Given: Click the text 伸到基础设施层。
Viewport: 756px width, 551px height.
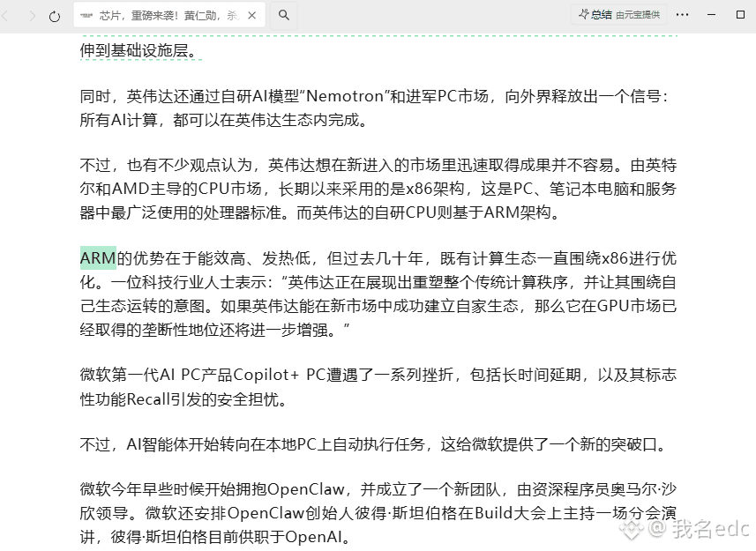Looking at the screenshot, I should [138, 50].
